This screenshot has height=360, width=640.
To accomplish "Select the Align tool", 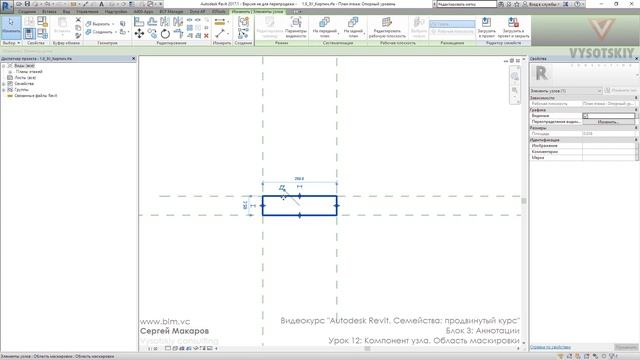I will pos(139,22).
